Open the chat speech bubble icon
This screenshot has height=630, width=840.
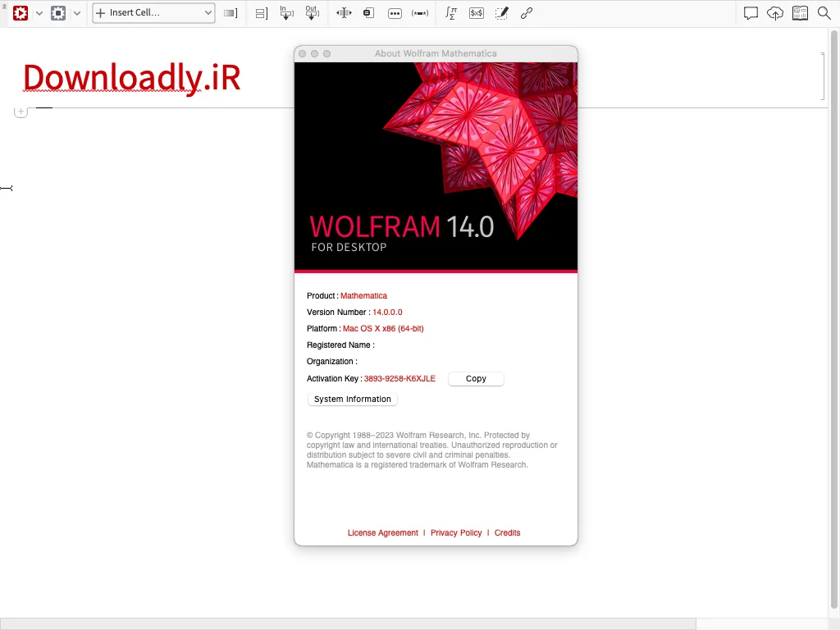751,13
